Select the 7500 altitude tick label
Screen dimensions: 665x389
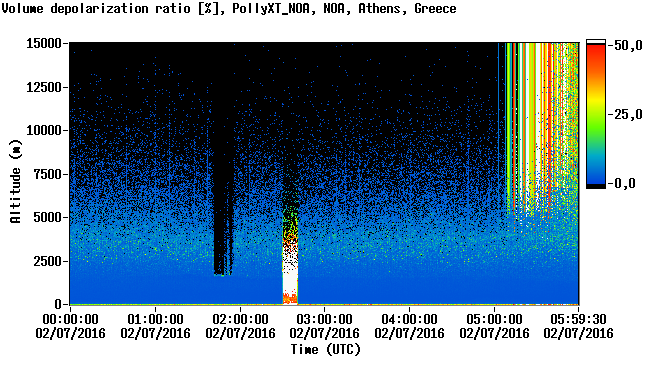coord(48,174)
